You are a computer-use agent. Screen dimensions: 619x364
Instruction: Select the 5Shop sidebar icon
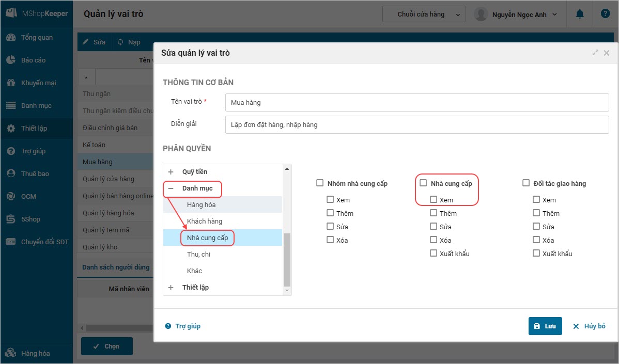(11, 219)
